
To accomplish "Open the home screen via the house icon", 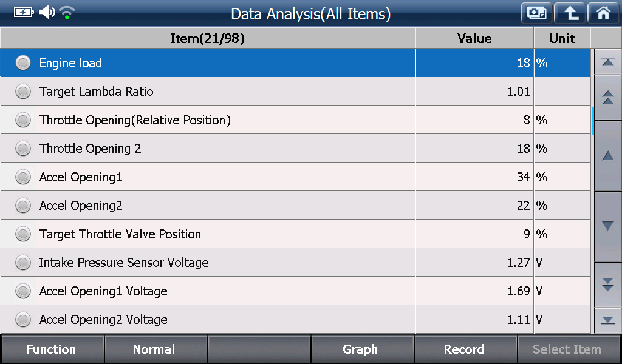I will [603, 13].
